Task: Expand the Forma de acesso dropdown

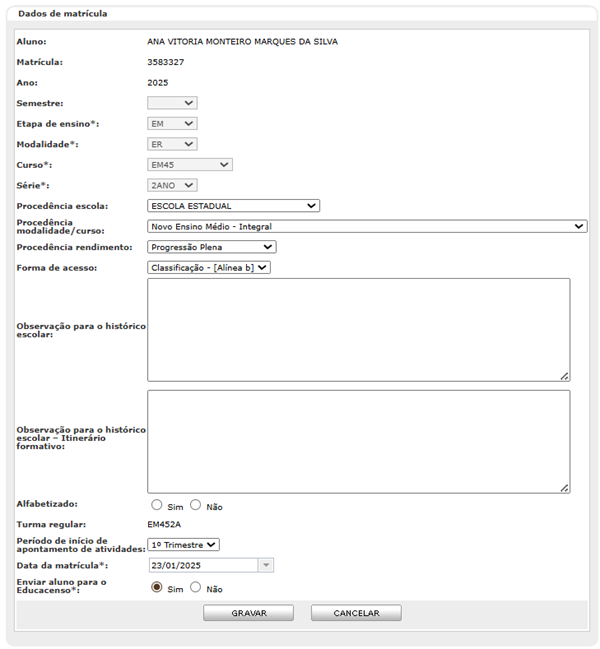Action: pos(209,267)
